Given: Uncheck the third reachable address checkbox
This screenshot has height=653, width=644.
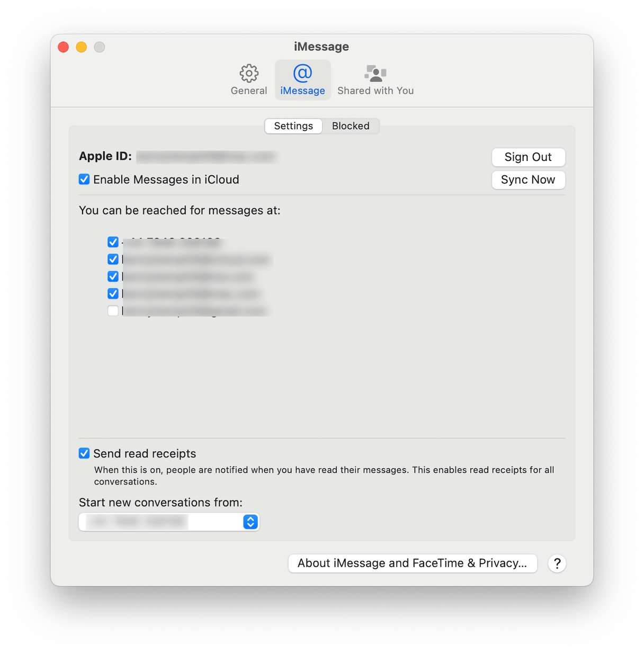Looking at the screenshot, I should click(x=113, y=276).
